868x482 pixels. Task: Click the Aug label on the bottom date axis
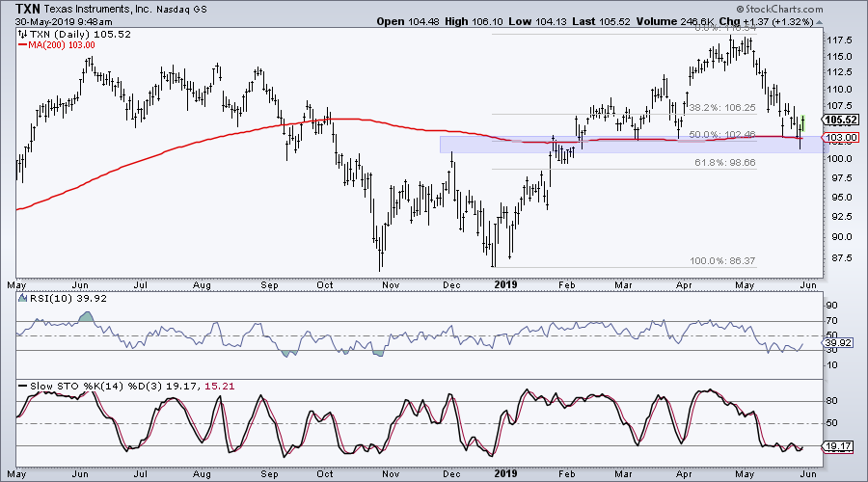(203, 474)
